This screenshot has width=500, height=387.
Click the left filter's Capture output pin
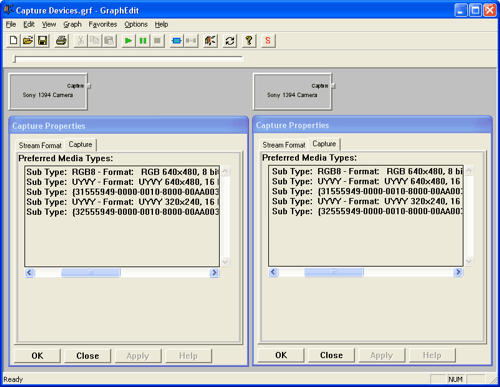pyautogui.click(x=89, y=86)
